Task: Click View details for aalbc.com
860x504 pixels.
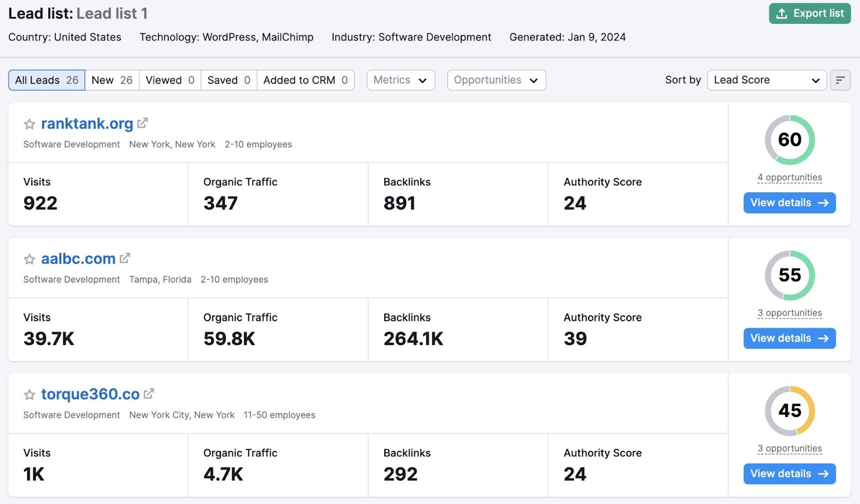Action: 789,338
